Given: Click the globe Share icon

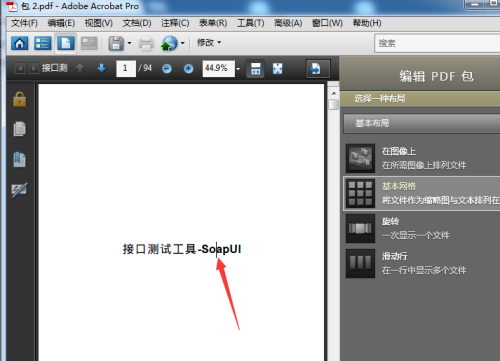Looking at the screenshot, I should (169, 43).
